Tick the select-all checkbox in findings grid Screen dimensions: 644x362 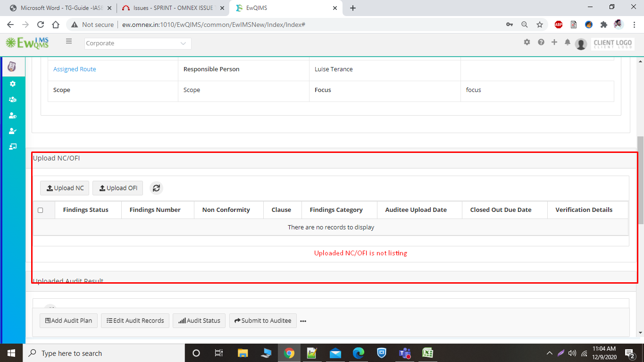pyautogui.click(x=40, y=210)
